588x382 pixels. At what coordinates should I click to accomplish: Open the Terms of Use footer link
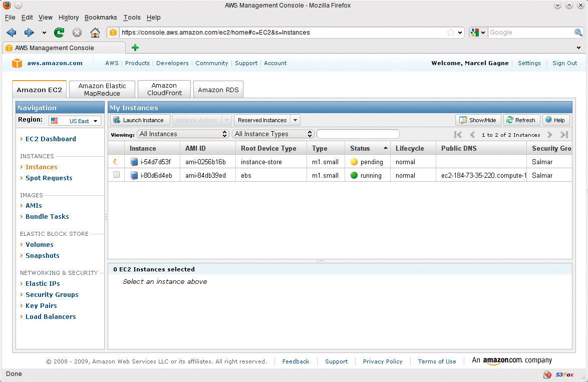(437, 361)
